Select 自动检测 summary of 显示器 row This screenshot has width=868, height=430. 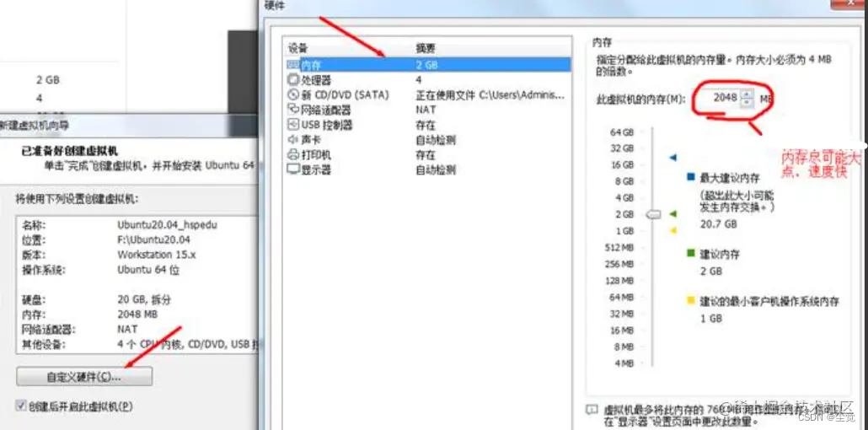436,169
